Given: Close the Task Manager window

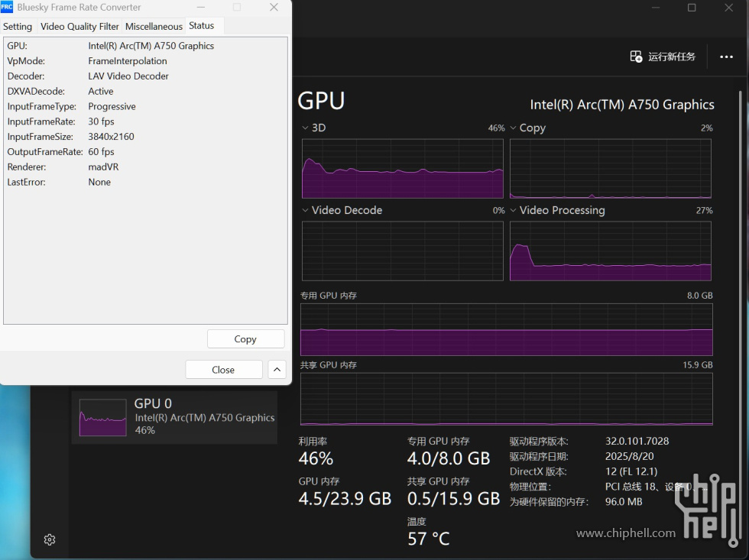Looking at the screenshot, I should point(728,8).
